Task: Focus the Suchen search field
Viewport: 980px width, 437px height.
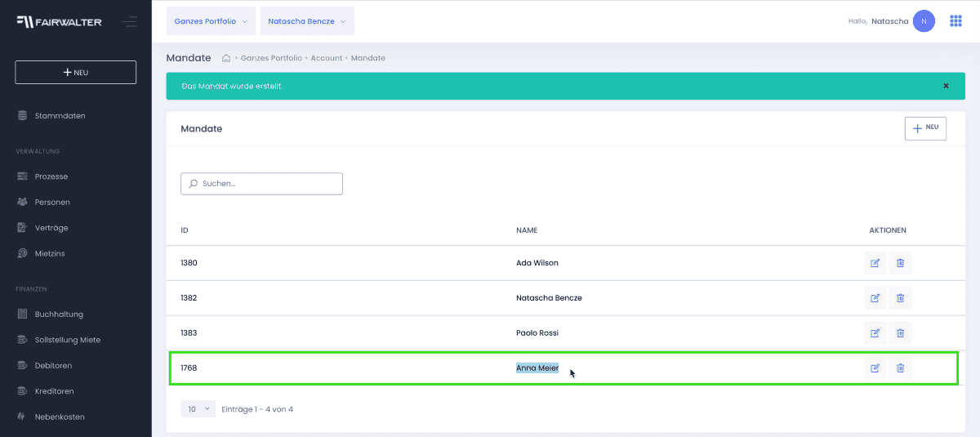Action: click(x=261, y=184)
